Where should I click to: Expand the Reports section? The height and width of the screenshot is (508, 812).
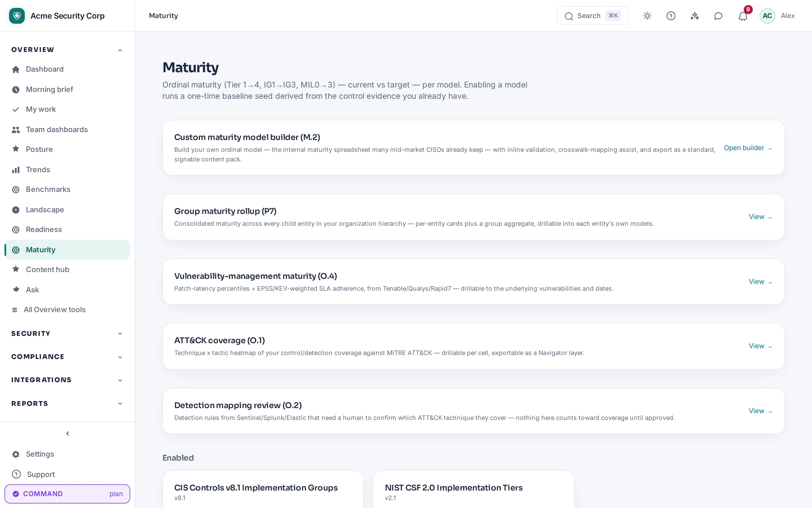click(67, 404)
